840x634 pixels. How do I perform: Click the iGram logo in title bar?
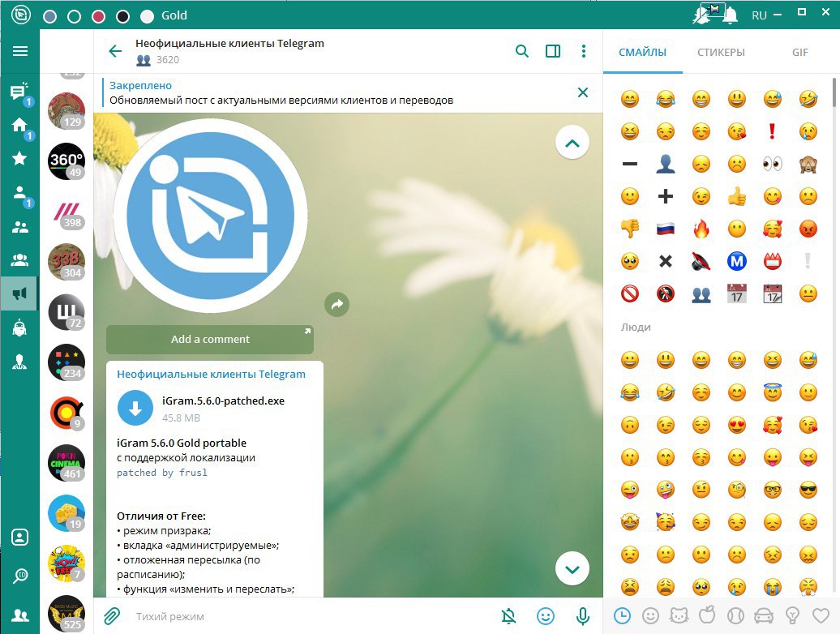pos(21,15)
